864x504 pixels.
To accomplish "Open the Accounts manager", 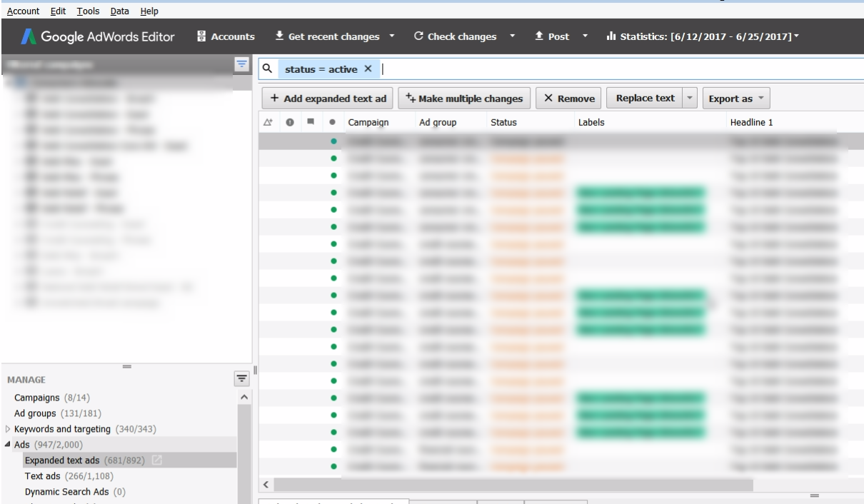I will pyautogui.click(x=225, y=36).
